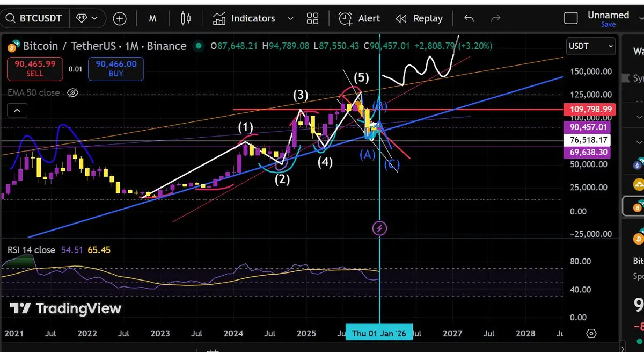This screenshot has height=352, width=644.
Task: Save the layout via Save link
Action: [608, 25]
